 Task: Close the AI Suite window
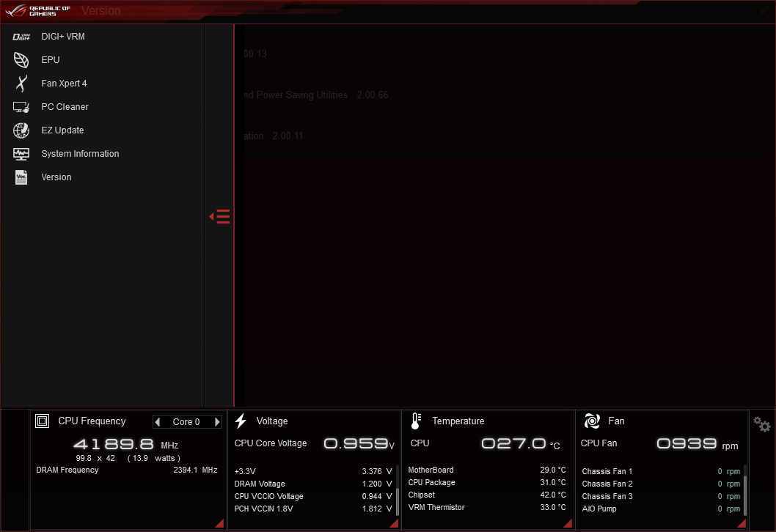click(764, 12)
